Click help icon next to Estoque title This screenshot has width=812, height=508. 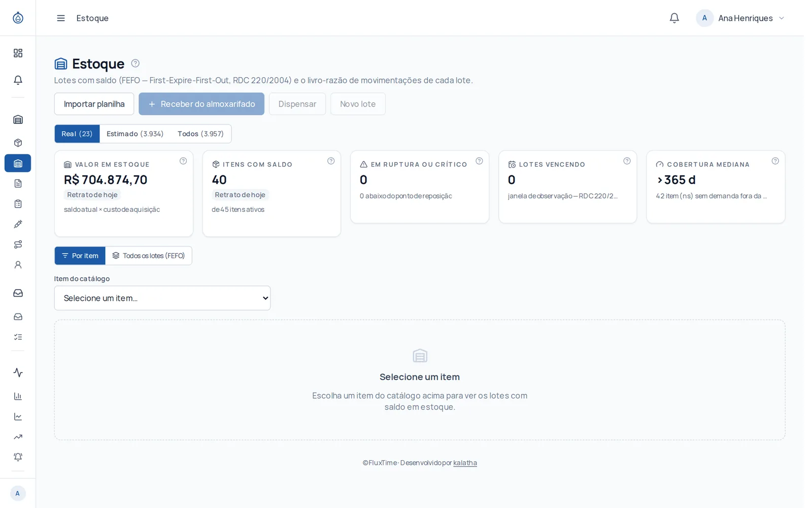(135, 63)
